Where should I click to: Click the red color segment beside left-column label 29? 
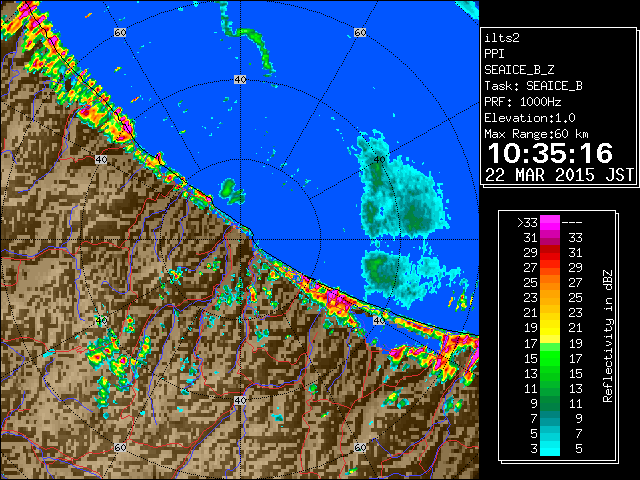click(x=550, y=253)
